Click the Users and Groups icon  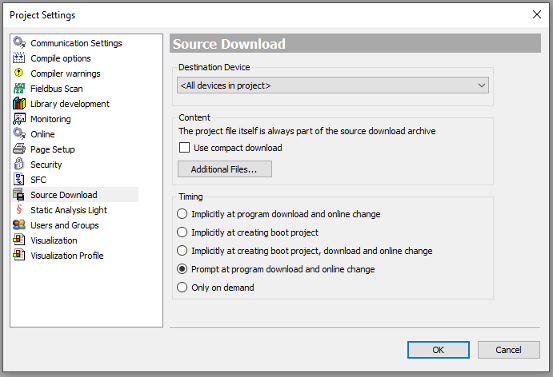point(19,225)
